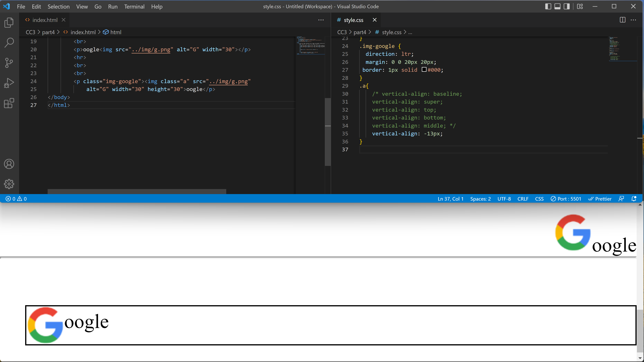Open the Source Control view
Viewport: 644px width, 362px height.
[x=9, y=63]
